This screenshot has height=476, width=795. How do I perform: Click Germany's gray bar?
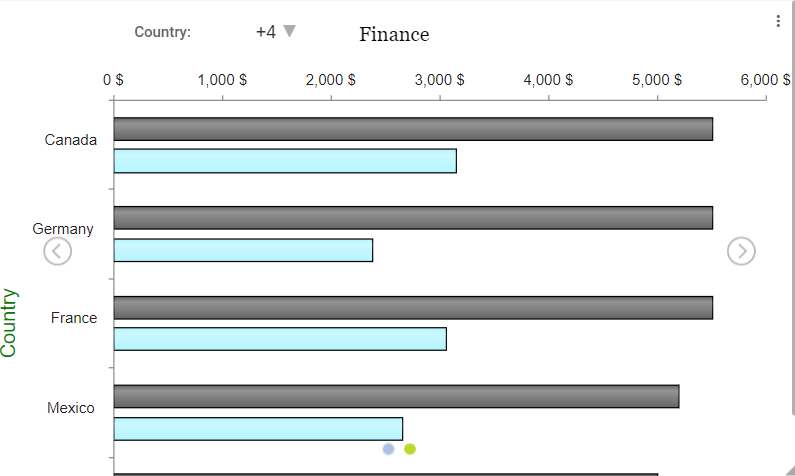(413, 218)
